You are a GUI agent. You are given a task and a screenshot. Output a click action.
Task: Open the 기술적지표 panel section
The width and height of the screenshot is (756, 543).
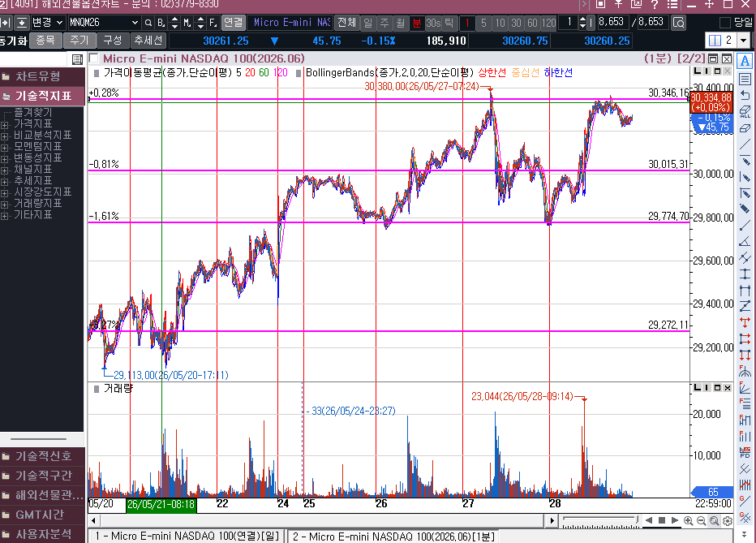[x=42, y=96]
